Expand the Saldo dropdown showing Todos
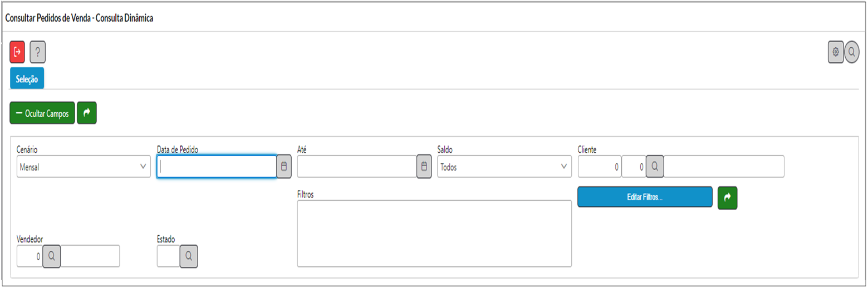 coord(504,166)
